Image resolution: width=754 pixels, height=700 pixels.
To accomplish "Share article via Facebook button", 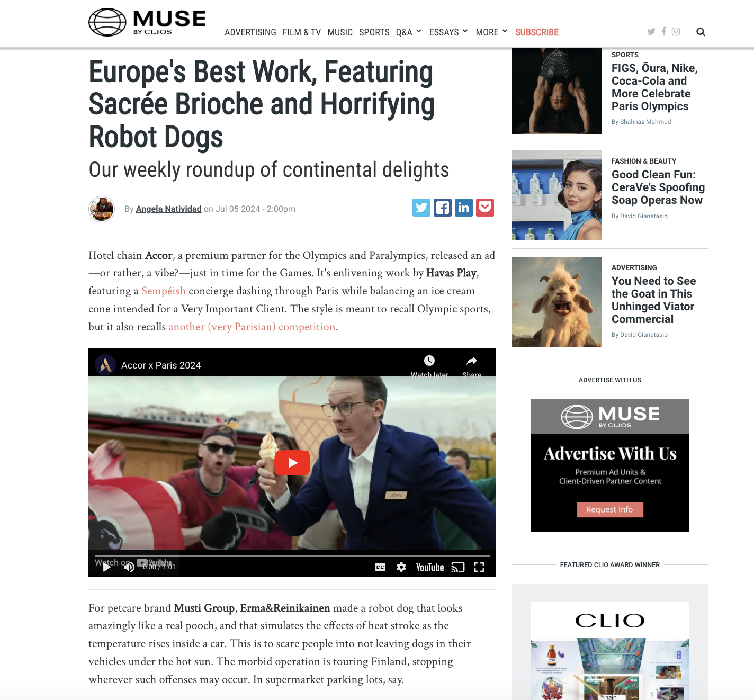I will coord(443,208).
